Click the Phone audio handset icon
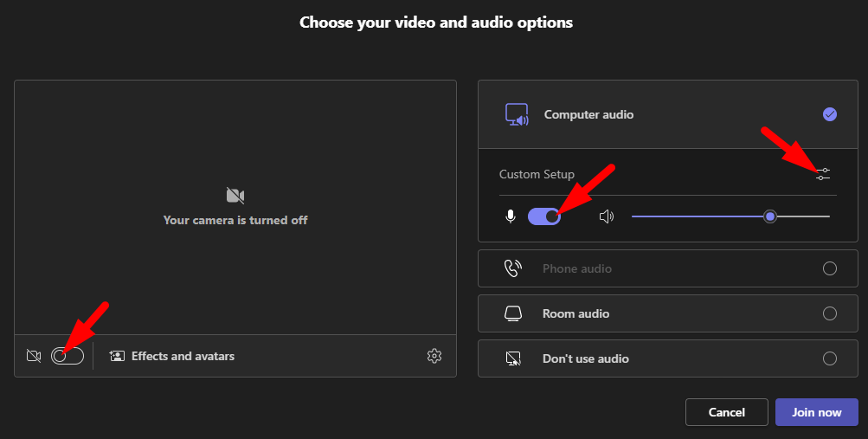Viewport: 868px width, 439px height. 512,268
